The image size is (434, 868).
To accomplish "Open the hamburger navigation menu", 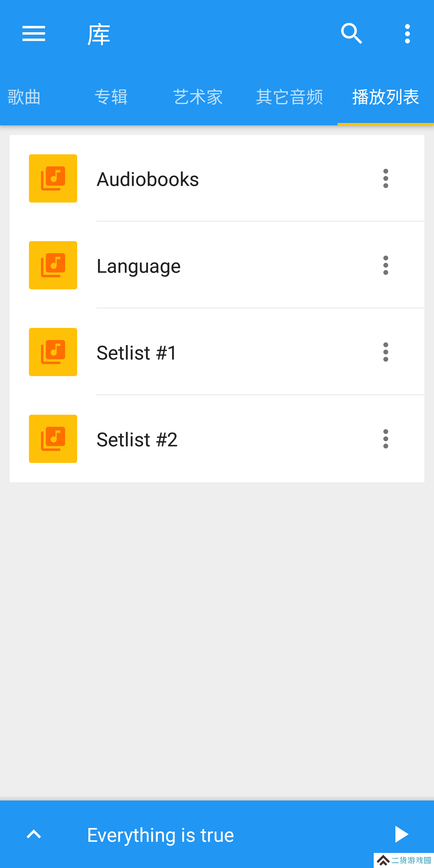I will click(x=34, y=34).
